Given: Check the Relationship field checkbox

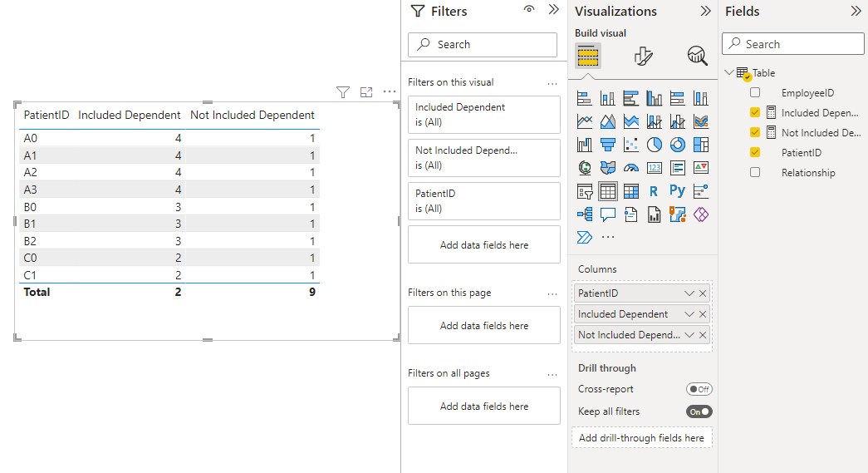Looking at the screenshot, I should [755, 172].
